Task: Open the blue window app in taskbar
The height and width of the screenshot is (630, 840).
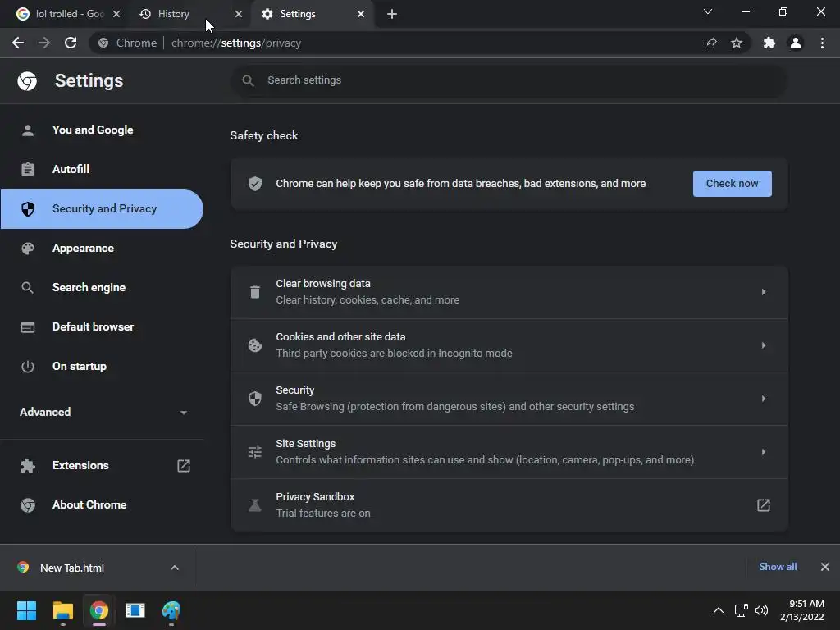Action: pos(135,610)
